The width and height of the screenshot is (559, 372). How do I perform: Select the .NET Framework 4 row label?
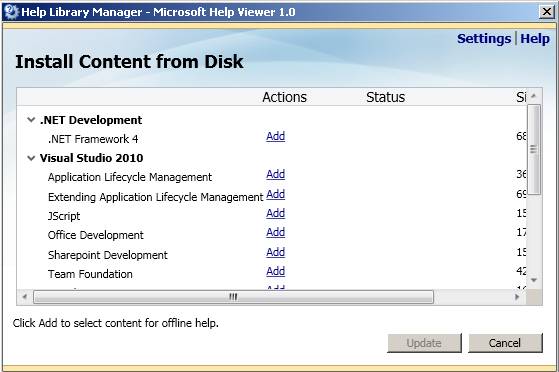(x=93, y=139)
